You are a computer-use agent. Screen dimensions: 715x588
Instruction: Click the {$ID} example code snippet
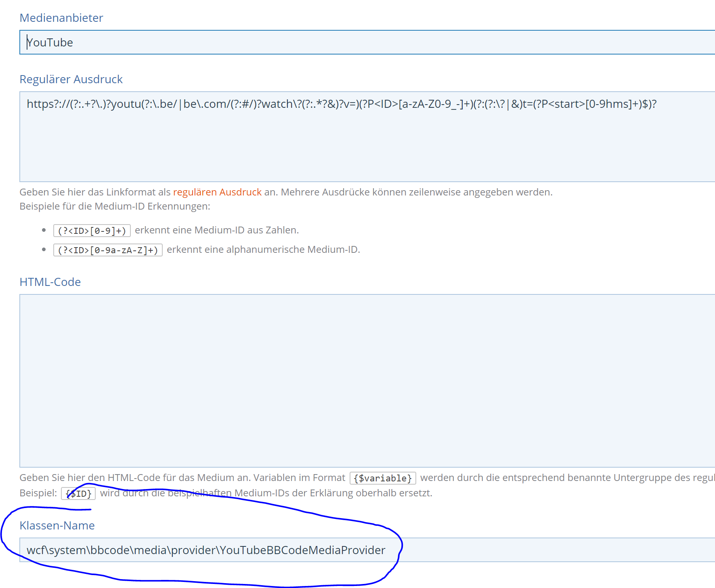point(78,493)
